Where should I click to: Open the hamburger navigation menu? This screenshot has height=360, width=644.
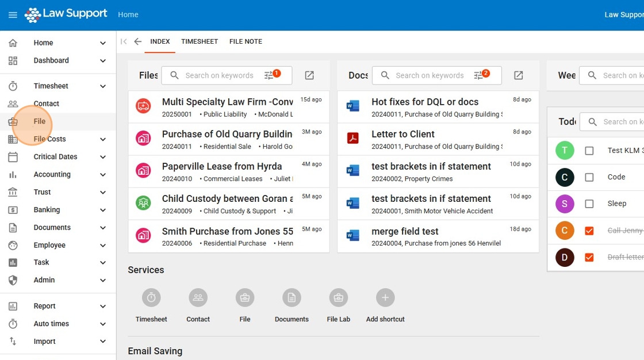[13, 15]
